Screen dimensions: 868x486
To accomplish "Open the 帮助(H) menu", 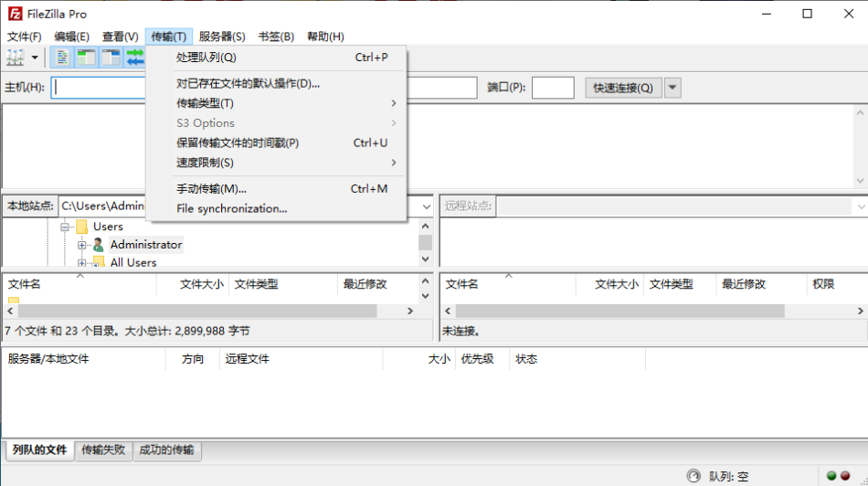I will point(325,37).
